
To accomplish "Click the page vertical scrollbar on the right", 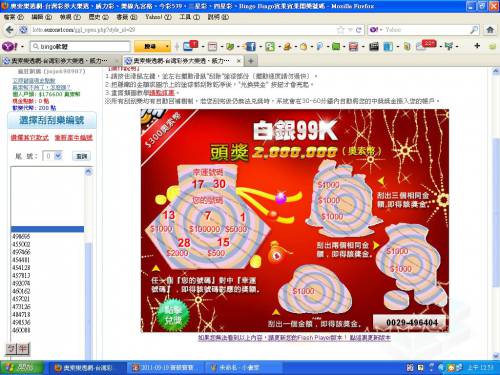I will [x=496, y=213].
